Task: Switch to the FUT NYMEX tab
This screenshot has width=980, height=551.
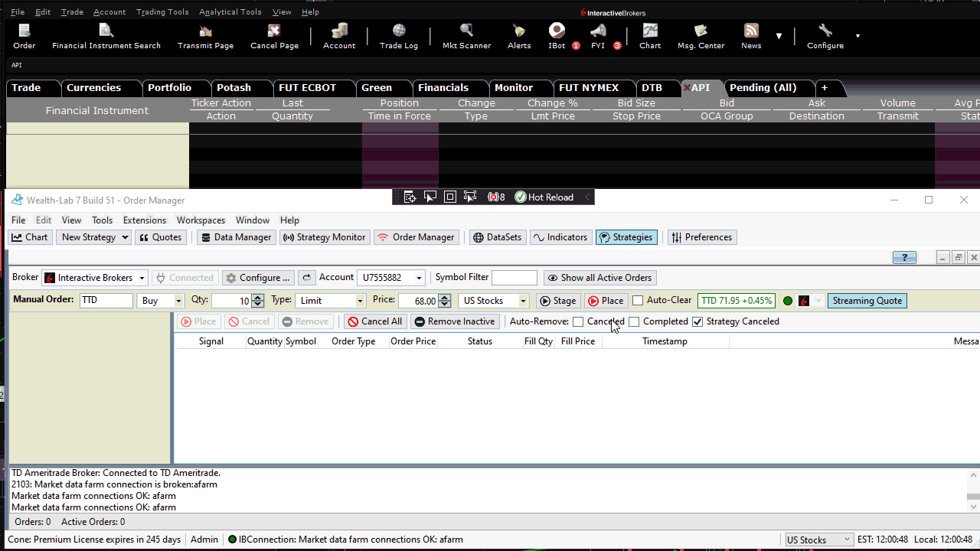Action: click(589, 88)
